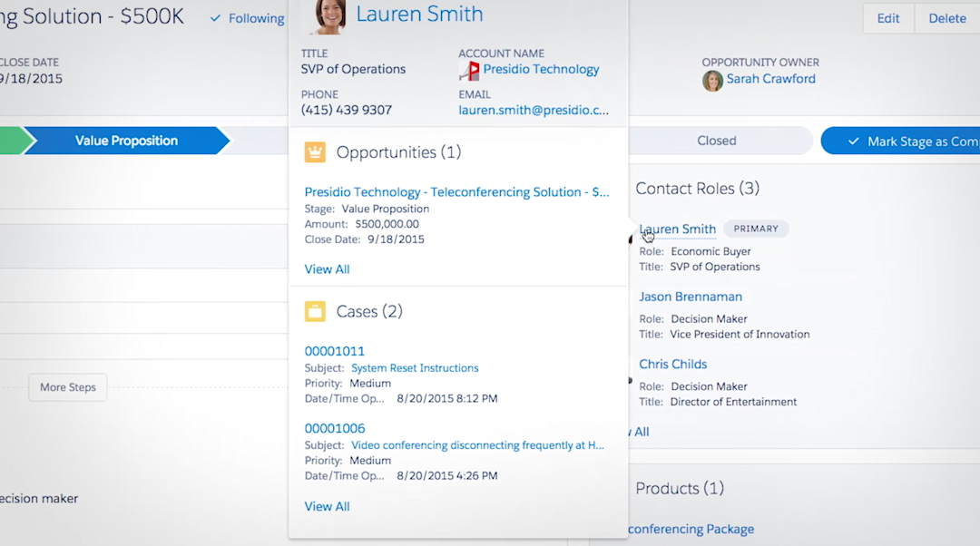The height and width of the screenshot is (546, 980).
Task: Click the SVP of Operations title in popup
Action: point(353,69)
